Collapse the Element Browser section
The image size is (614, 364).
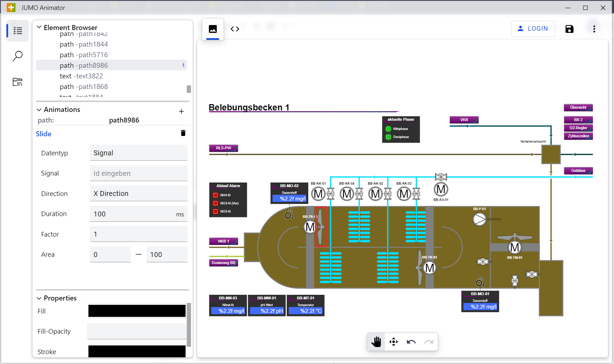click(x=39, y=28)
